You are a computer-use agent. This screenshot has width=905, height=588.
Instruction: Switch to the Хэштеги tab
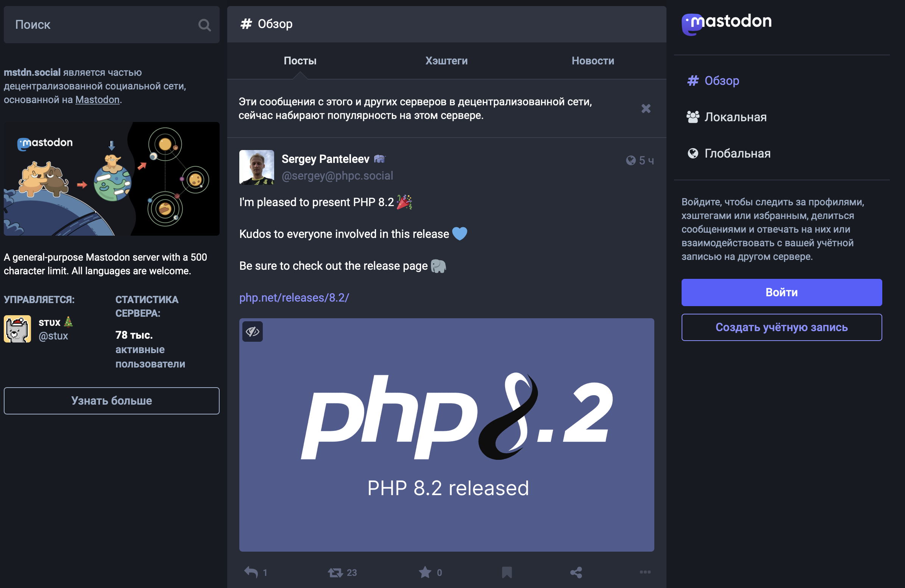coord(446,61)
